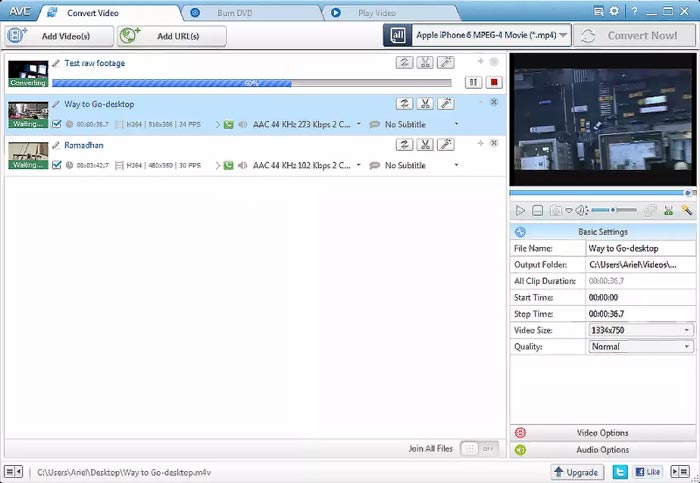
Task: Expand the Audio Options section
Action: click(x=602, y=450)
